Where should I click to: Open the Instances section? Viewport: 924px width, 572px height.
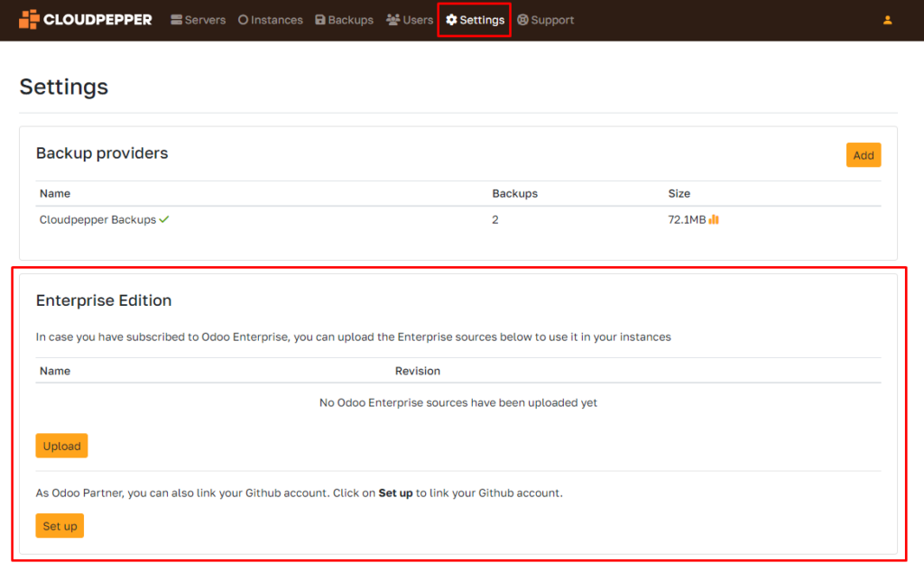(x=276, y=19)
